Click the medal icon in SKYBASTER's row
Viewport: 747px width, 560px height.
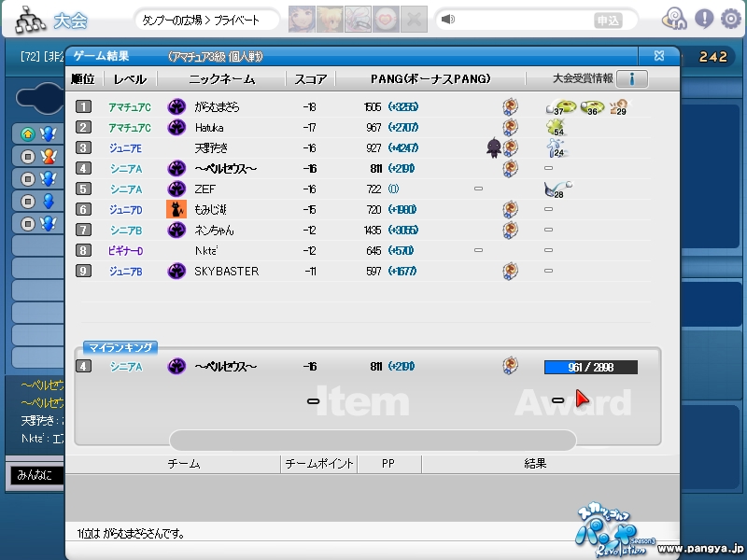point(510,271)
